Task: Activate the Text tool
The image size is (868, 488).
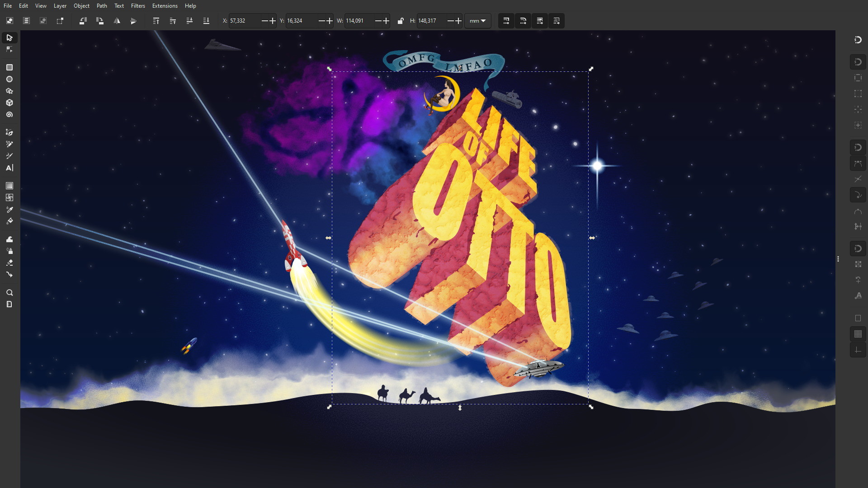Action: (9, 168)
